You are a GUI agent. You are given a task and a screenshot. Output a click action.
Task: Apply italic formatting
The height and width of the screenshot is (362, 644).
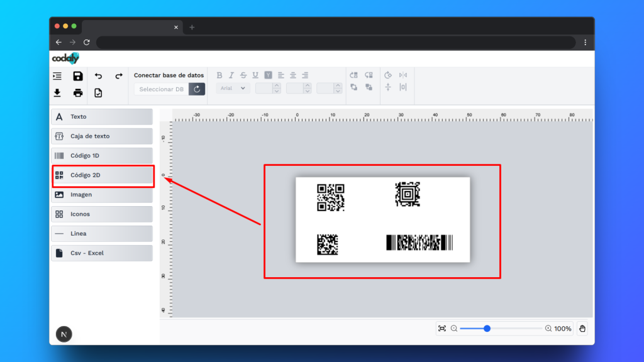point(231,75)
